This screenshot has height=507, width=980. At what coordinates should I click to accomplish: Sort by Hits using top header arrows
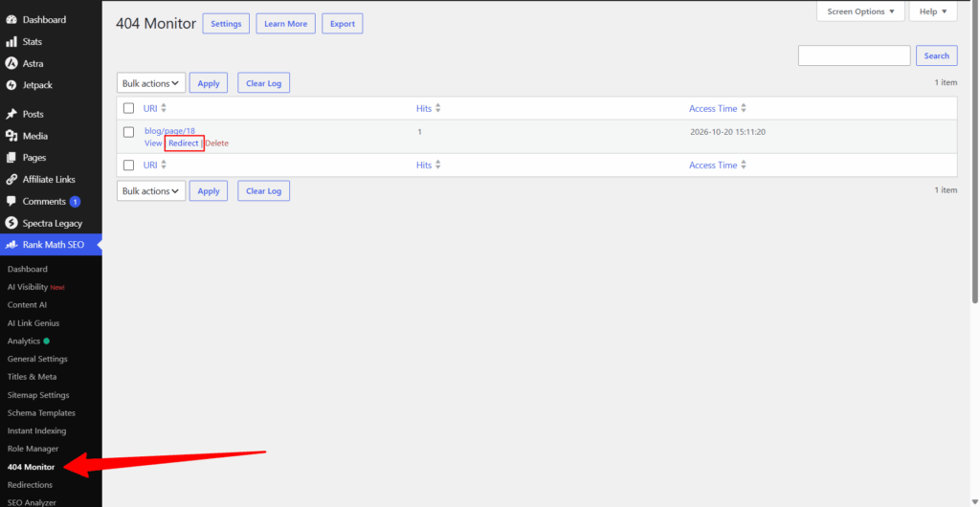click(x=438, y=108)
